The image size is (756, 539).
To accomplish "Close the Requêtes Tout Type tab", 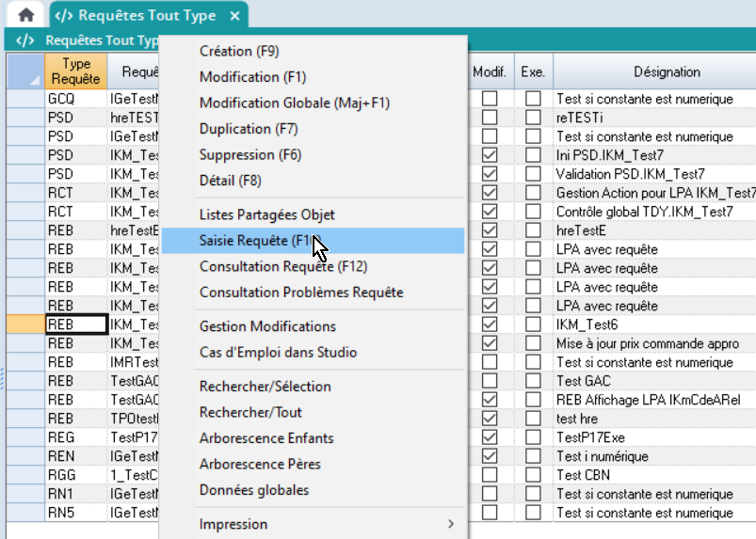I will tap(234, 15).
